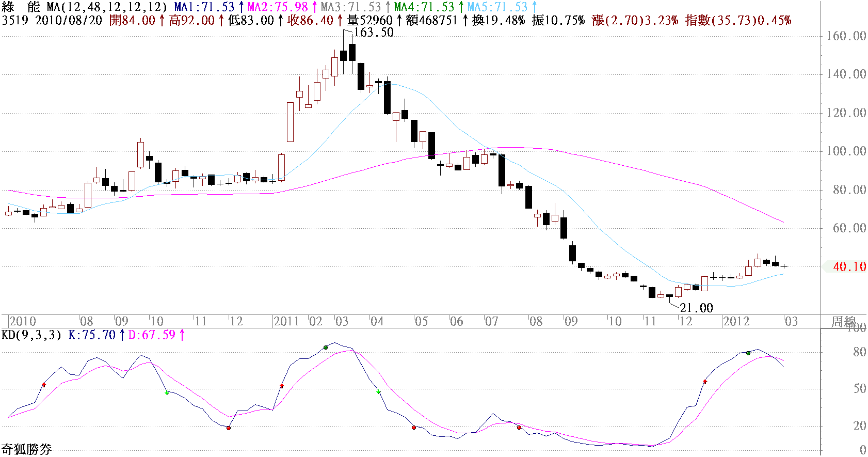The width and height of the screenshot is (868, 457).
Task: Click the light blue MA5:71.53 legend value
Action: 497,7
